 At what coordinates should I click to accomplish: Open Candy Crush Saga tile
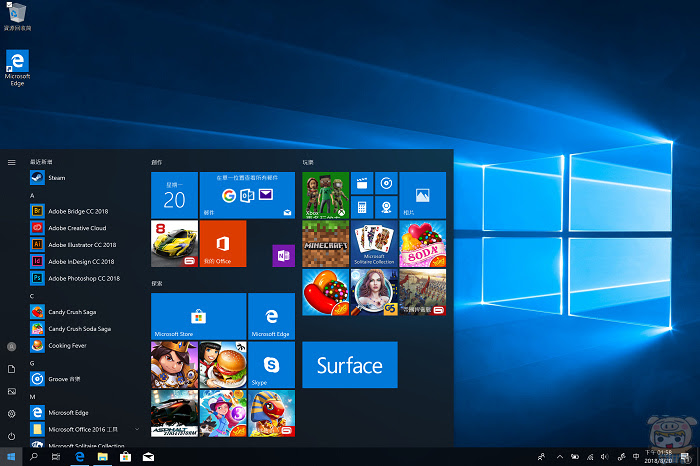tap(325, 292)
